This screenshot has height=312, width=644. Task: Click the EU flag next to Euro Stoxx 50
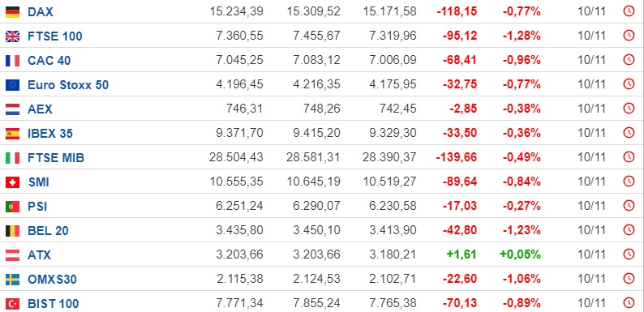click(x=12, y=85)
